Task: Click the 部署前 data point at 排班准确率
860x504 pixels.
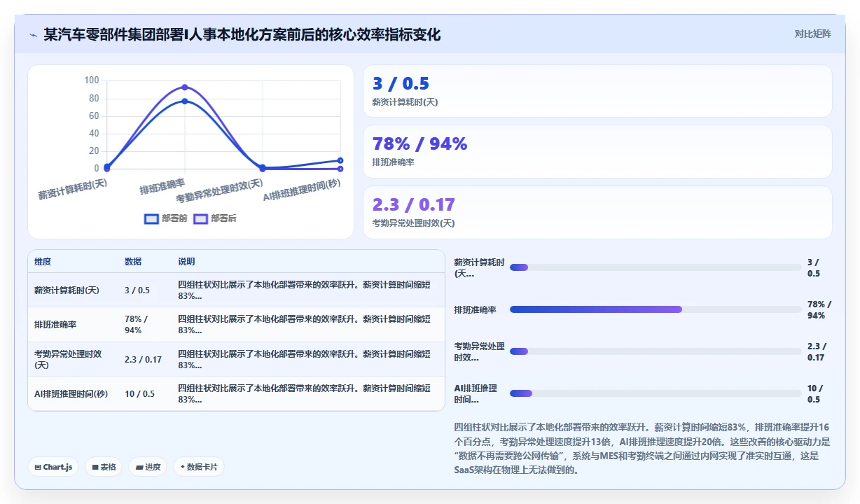Action: tap(185, 101)
